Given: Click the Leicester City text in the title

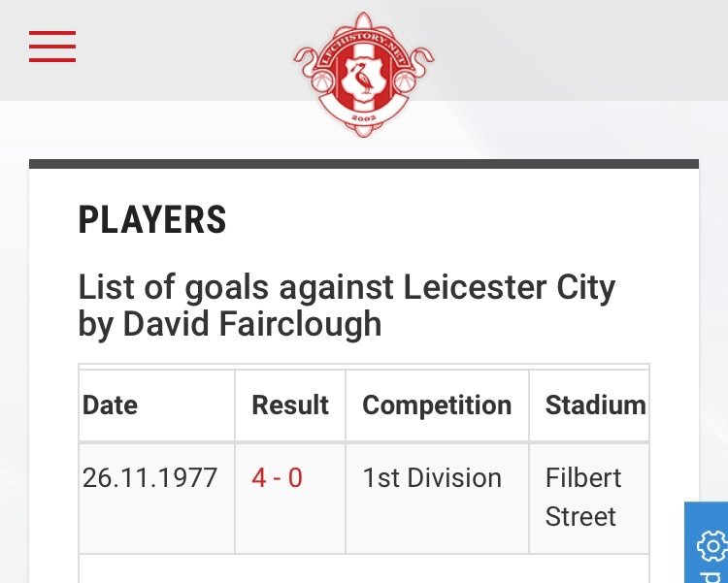Looking at the screenshot, I should coord(510,287).
